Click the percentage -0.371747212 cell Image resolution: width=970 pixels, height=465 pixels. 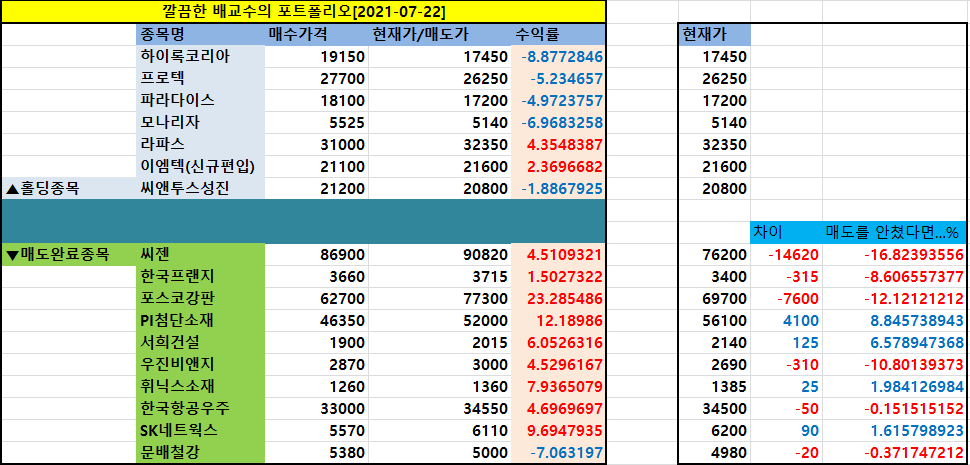895,453
